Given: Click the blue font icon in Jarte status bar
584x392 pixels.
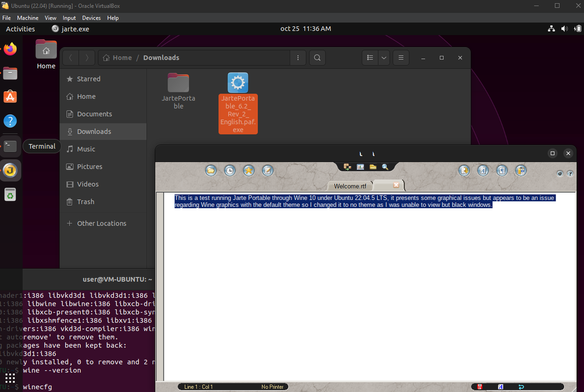Looking at the screenshot, I should (x=501, y=387).
